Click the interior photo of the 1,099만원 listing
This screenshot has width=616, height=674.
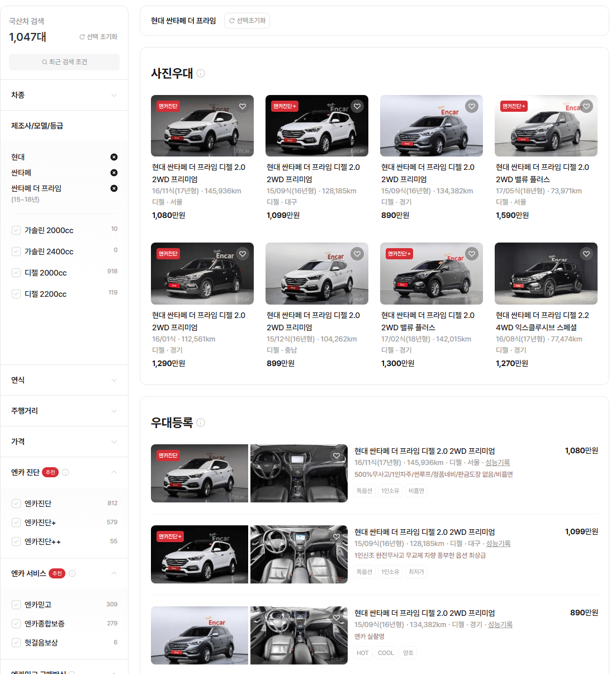click(299, 554)
